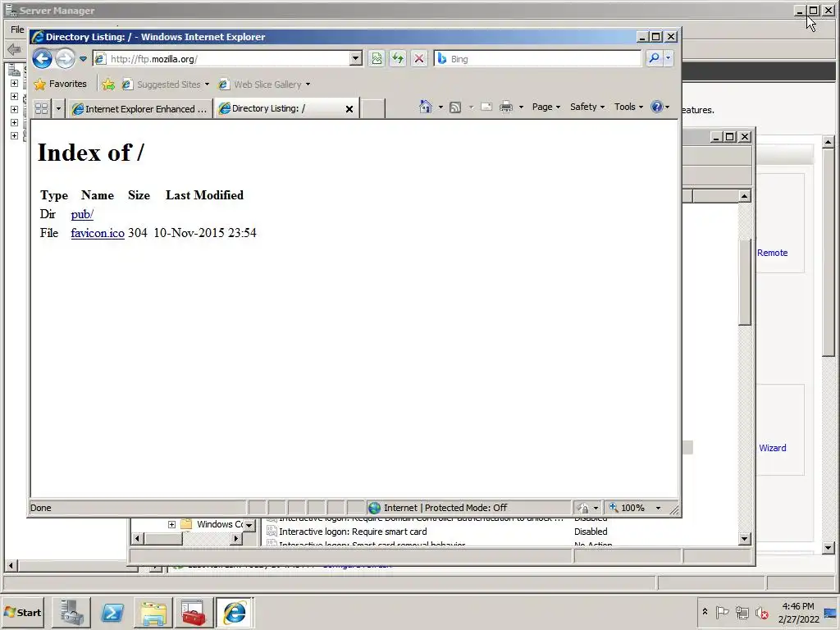The height and width of the screenshot is (630, 840).
Task: Open the File menu in Server Manager
Action: pyautogui.click(x=17, y=30)
